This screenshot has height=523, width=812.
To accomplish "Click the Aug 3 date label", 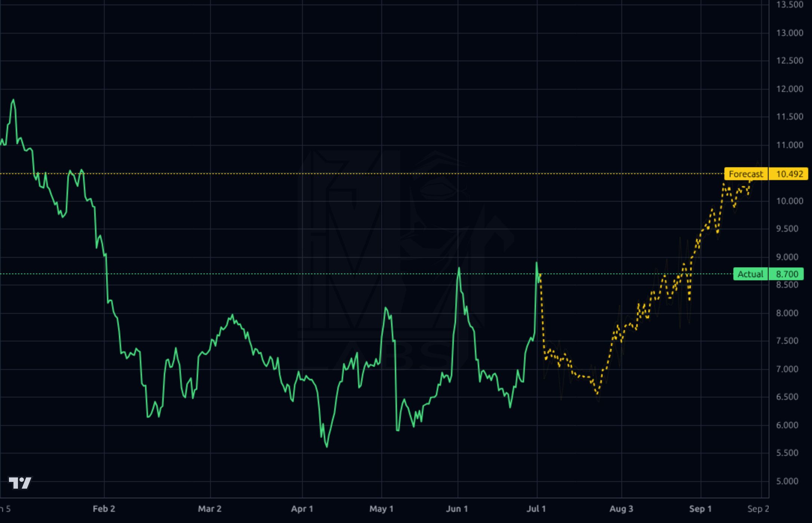I will pyautogui.click(x=621, y=509).
